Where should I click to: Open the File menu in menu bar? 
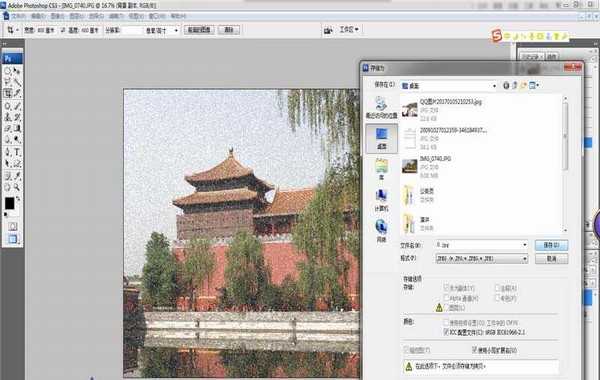pos(18,16)
